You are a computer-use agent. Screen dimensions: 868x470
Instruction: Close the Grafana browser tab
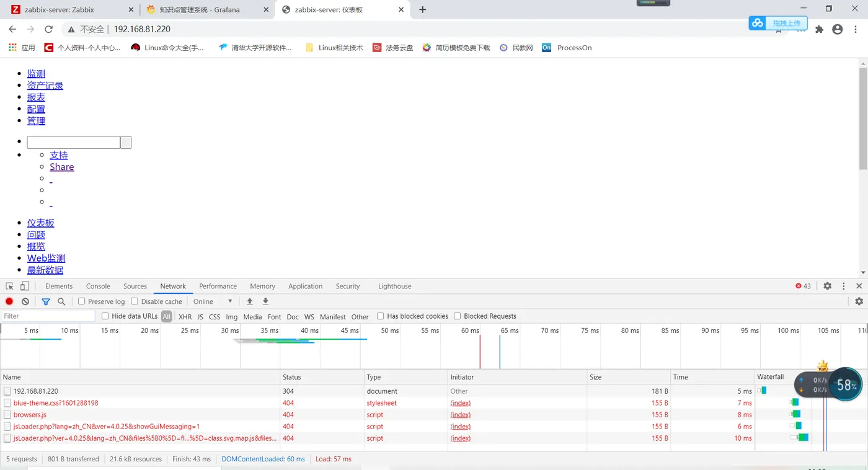click(266, 9)
